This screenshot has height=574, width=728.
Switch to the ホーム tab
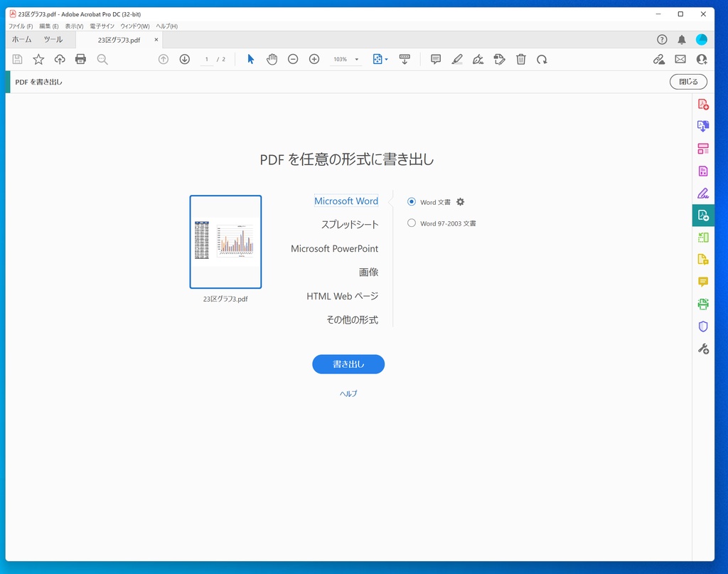pyautogui.click(x=22, y=40)
